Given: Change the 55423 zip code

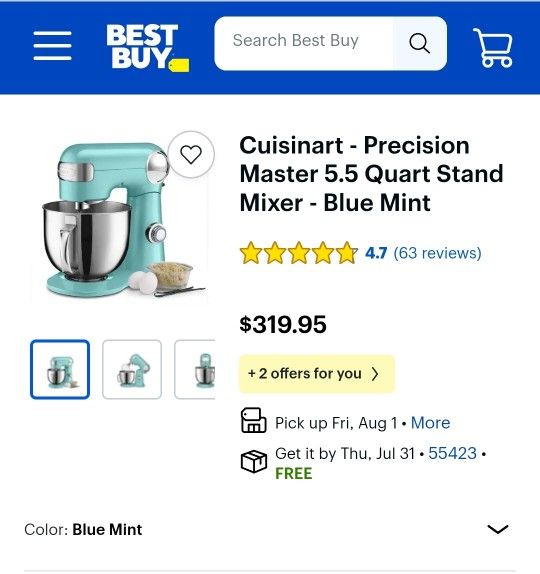Looking at the screenshot, I should click(x=453, y=453).
